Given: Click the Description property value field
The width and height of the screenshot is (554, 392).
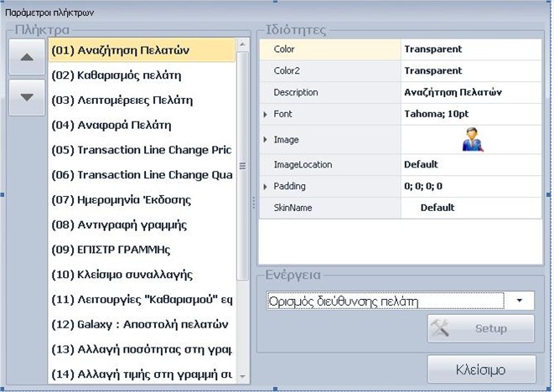Looking at the screenshot, I should pos(469,92).
